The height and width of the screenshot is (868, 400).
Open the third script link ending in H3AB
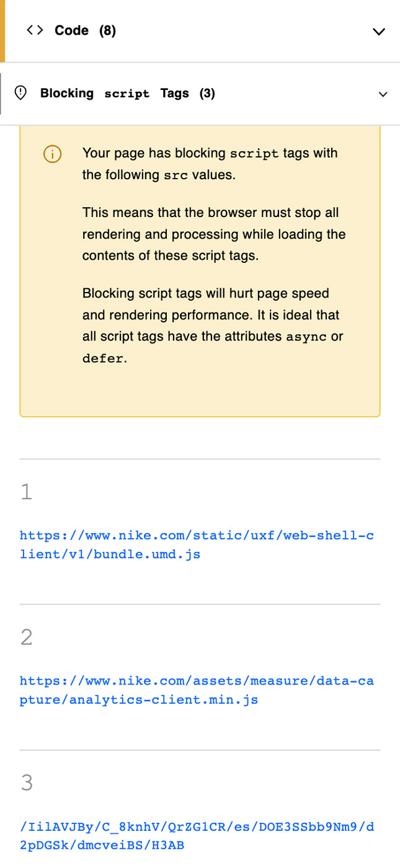[x=197, y=836]
